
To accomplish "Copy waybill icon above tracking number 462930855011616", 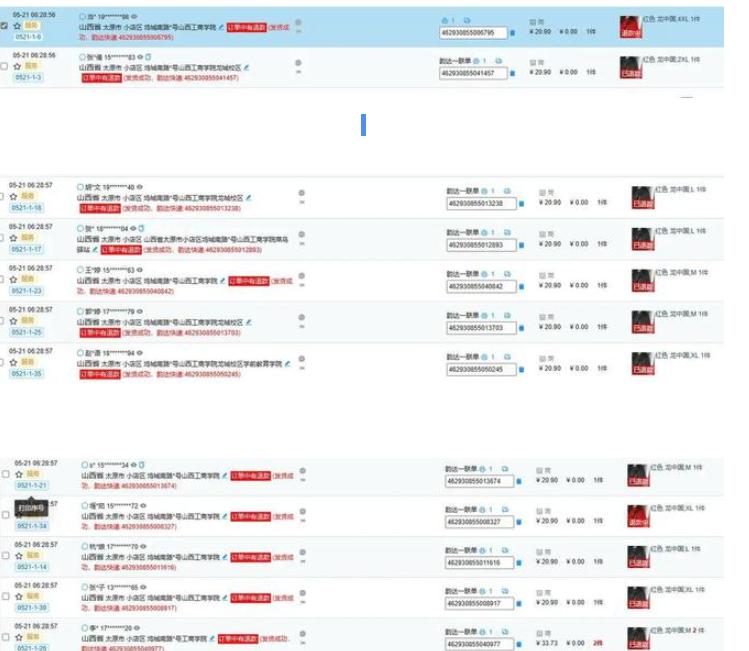I will [505, 550].
